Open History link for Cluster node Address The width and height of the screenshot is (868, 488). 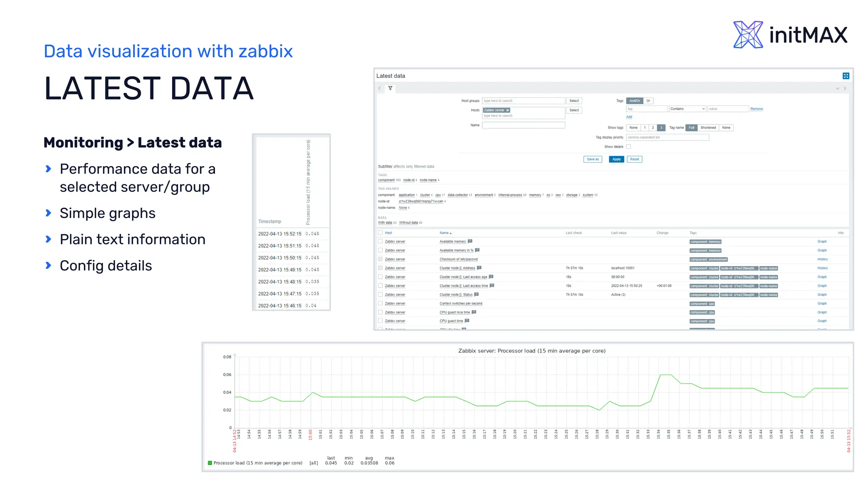pos(822,268)
